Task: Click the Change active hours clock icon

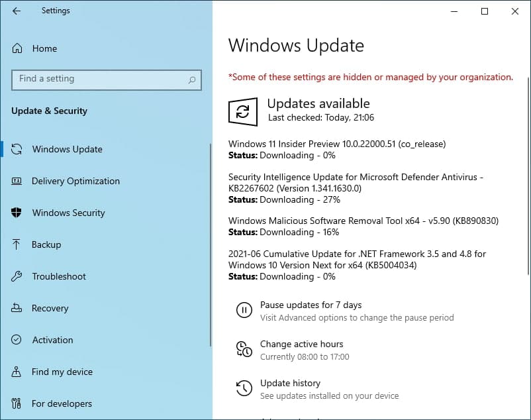Action: [x=244, y=349]
